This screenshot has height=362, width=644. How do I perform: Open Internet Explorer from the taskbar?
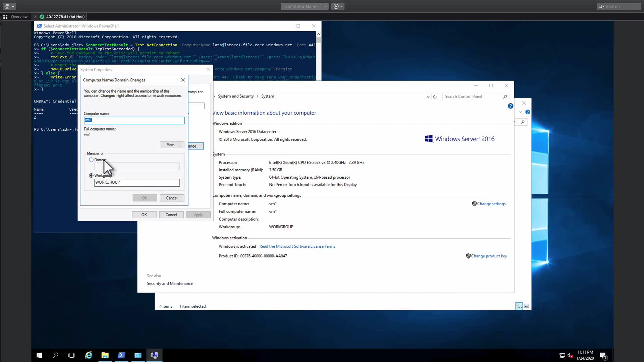[89, 355]
